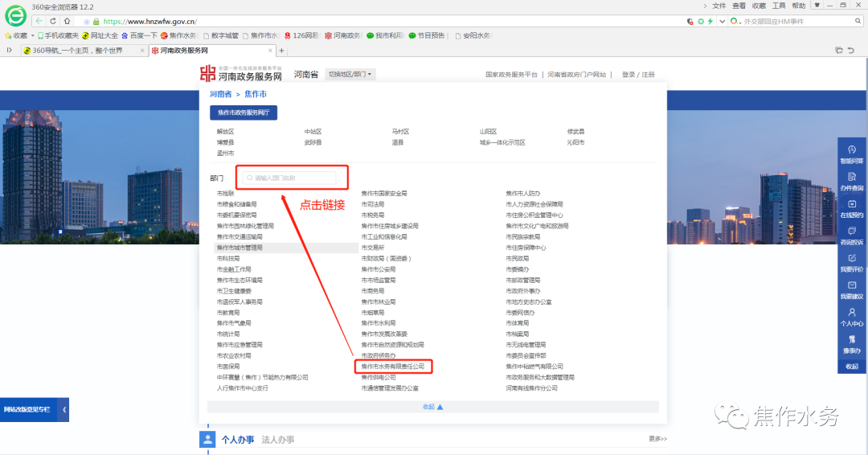Open the 工具 menu in browser

pos(779,6)
